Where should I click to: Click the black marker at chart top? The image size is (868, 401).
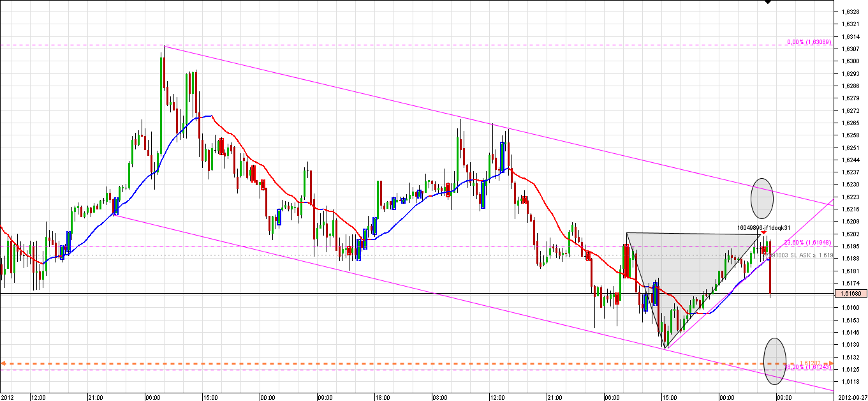coord(768,2)
